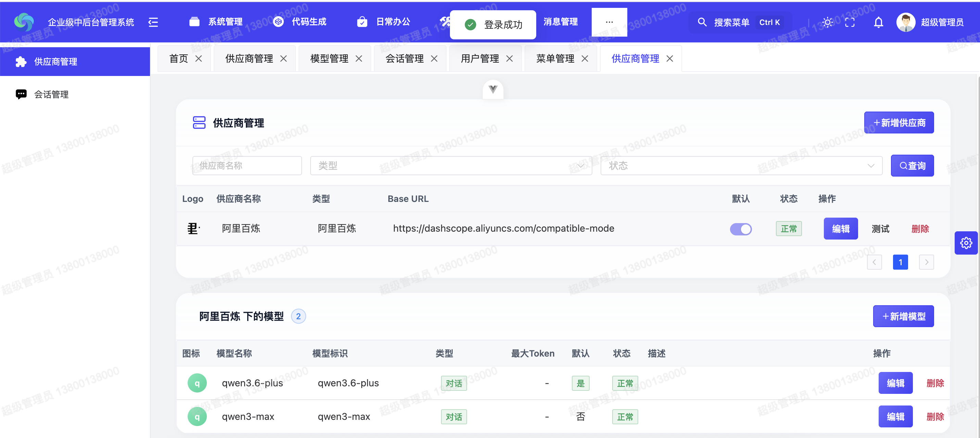Open the 状态 filter dropdown
Screen dimensions: 980x438
click(x=741, y=166)
